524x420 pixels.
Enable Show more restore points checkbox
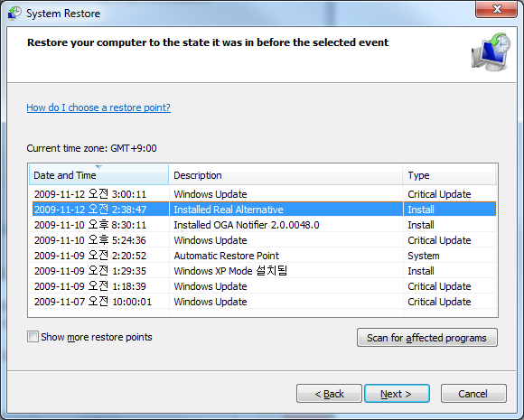pyautogui.click(x=33, y=337)
